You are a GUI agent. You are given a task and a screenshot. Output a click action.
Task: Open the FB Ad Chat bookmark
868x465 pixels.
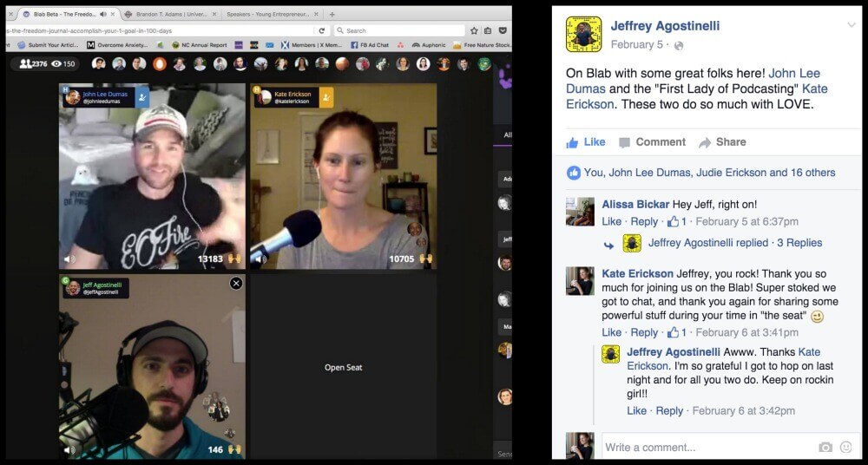pos(370,45)
